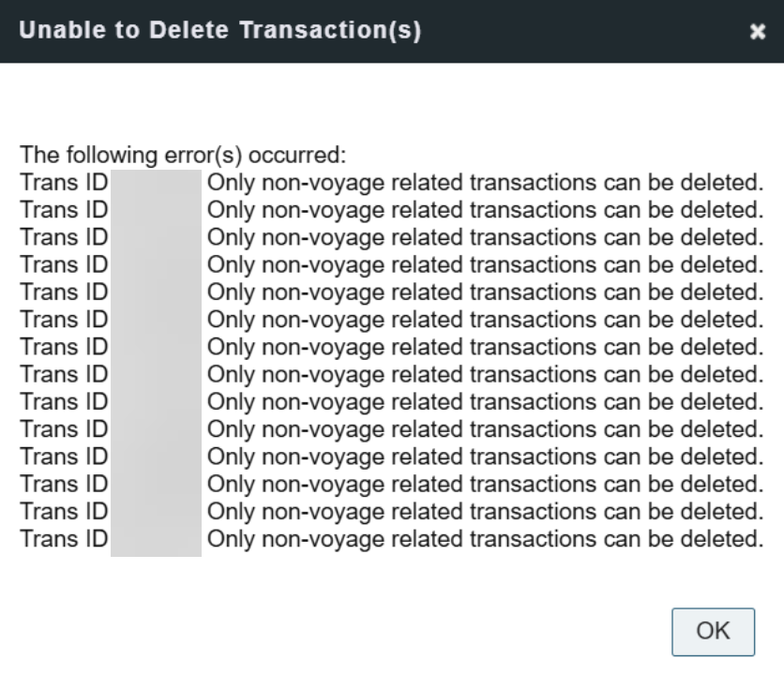Select the twelfth error message line
Image resolution: width=784 pixels, height=675 pixels.
click(x=484, y=485)
